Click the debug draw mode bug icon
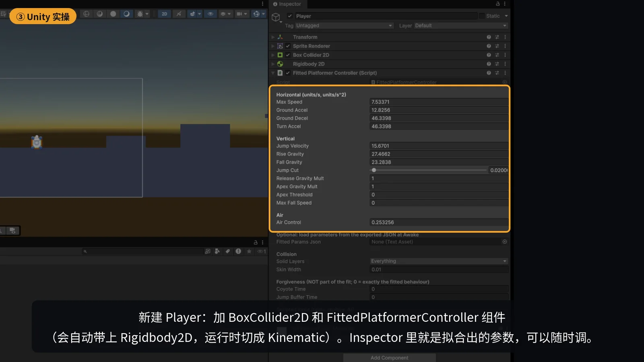Viewport: 644px width, 362px height. coord(140,14)
